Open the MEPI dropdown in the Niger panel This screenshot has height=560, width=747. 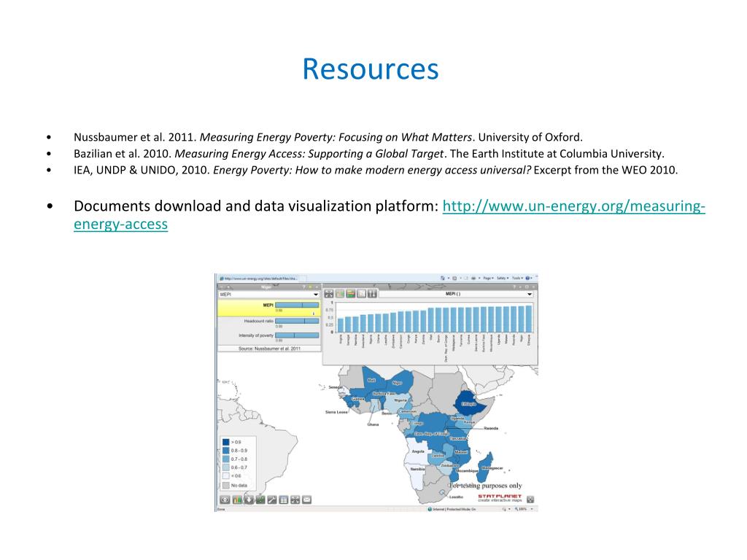click(268, 295)
